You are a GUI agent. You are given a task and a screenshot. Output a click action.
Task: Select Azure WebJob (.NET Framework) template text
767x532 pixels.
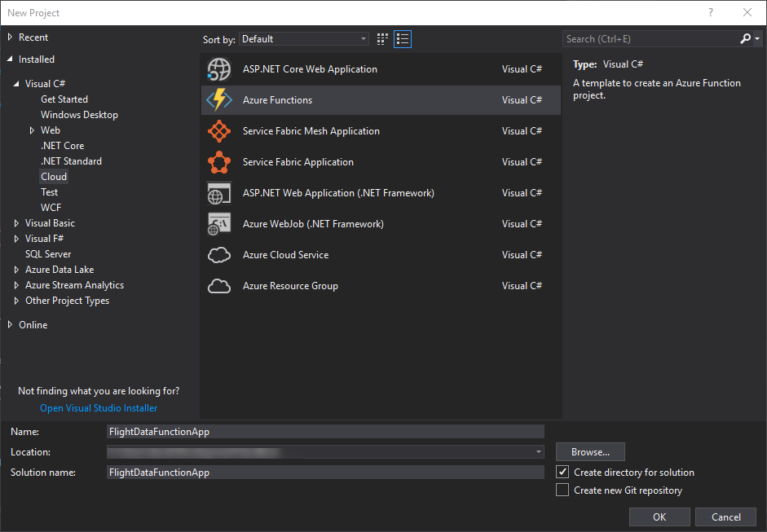coord(313,224)
